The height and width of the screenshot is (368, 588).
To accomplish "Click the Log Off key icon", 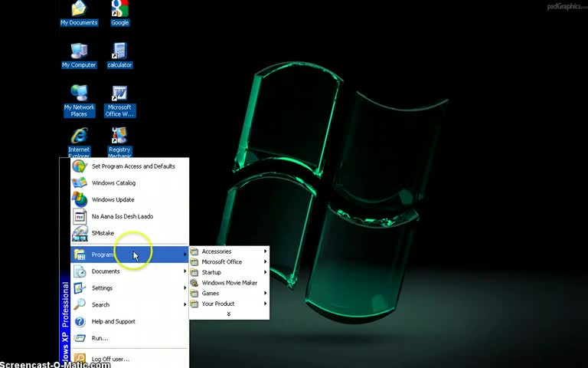I will [x=80, y=359].
